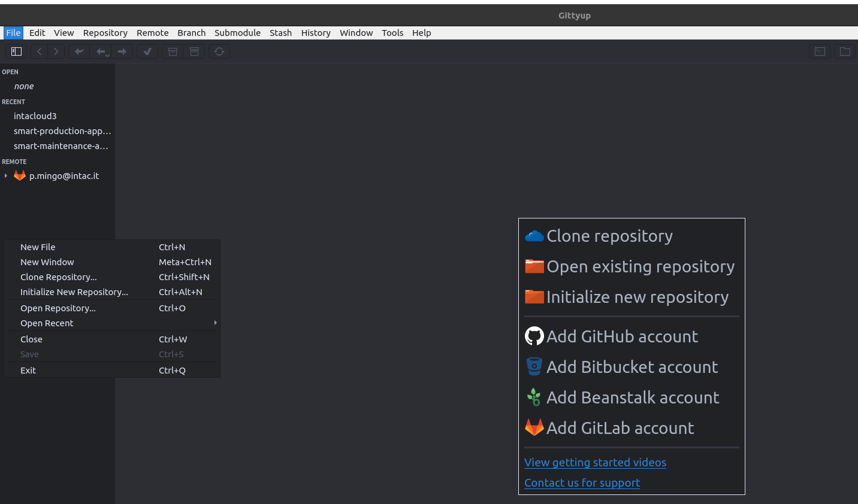Click the GitHub octocat icon

point(534,336)
